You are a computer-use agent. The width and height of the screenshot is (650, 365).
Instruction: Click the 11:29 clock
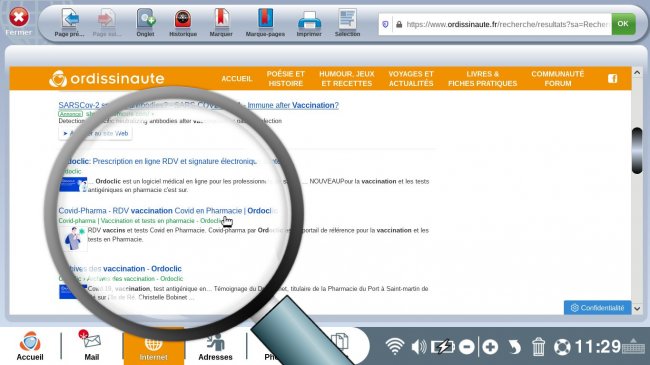(x=597, y=346)
